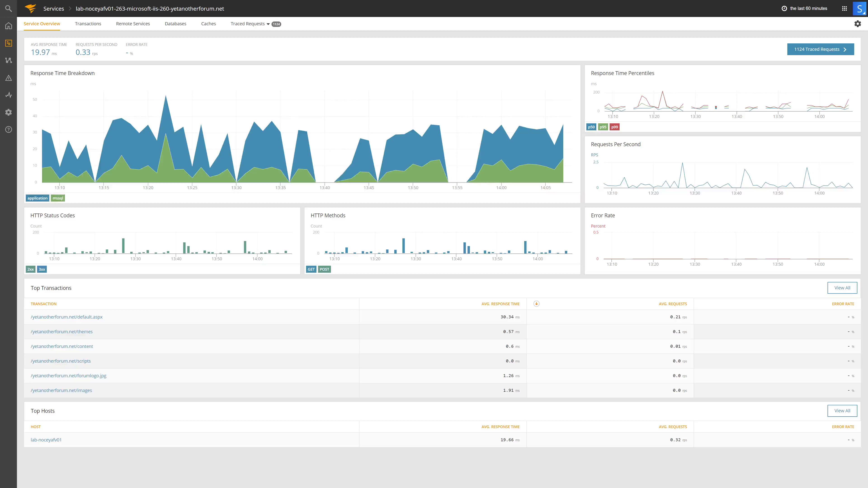Open the lab-noceyafv01 host link
This screenshot has height=488, width=868.
(x=46, y=440)
